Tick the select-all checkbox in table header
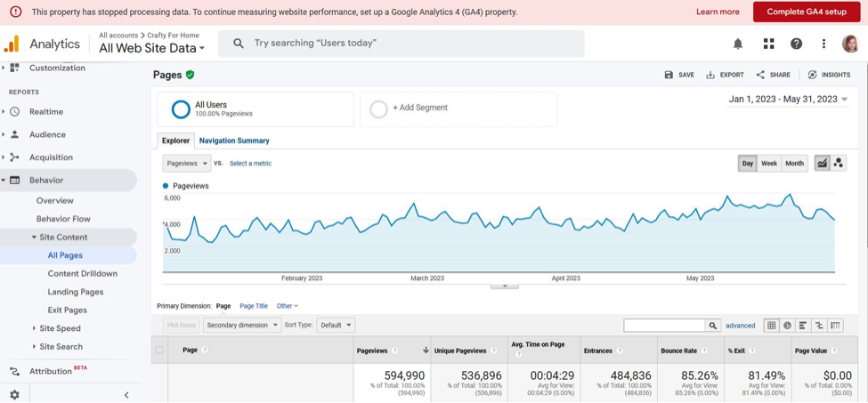 [160, 351]
